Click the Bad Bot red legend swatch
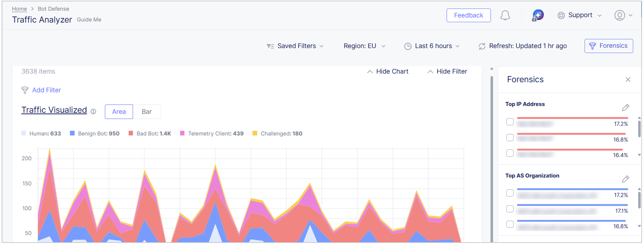The image size is (644, 244). [x=131, y=133]
